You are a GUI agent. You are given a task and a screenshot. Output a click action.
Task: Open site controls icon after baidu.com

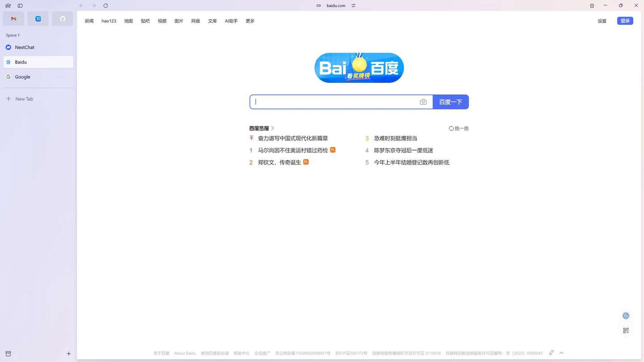(353, 6)
